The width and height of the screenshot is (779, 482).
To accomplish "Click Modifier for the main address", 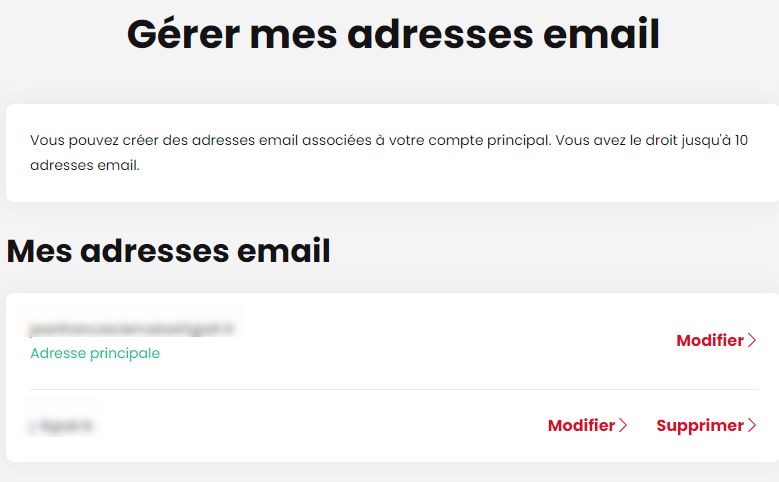I will tap(709, 341).
